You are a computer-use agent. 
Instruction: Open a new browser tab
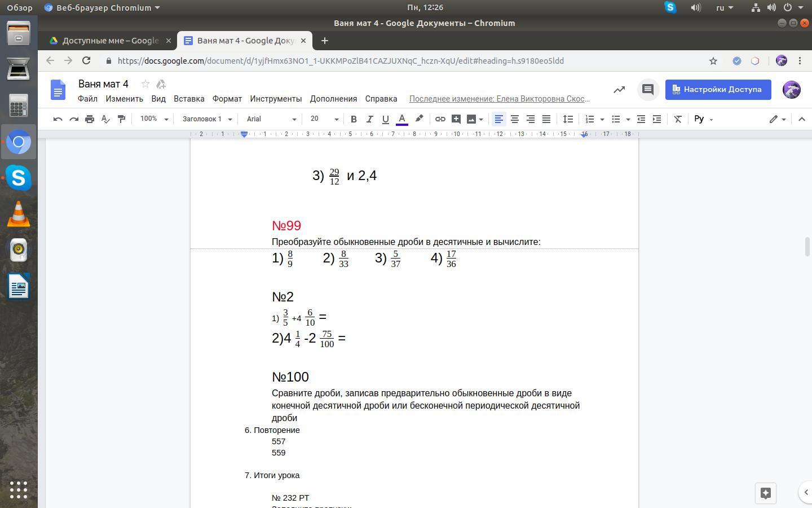point(324,41)
